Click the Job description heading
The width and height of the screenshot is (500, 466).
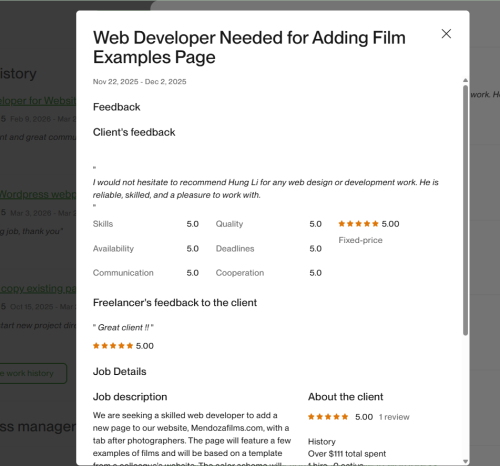pos(130,397)
